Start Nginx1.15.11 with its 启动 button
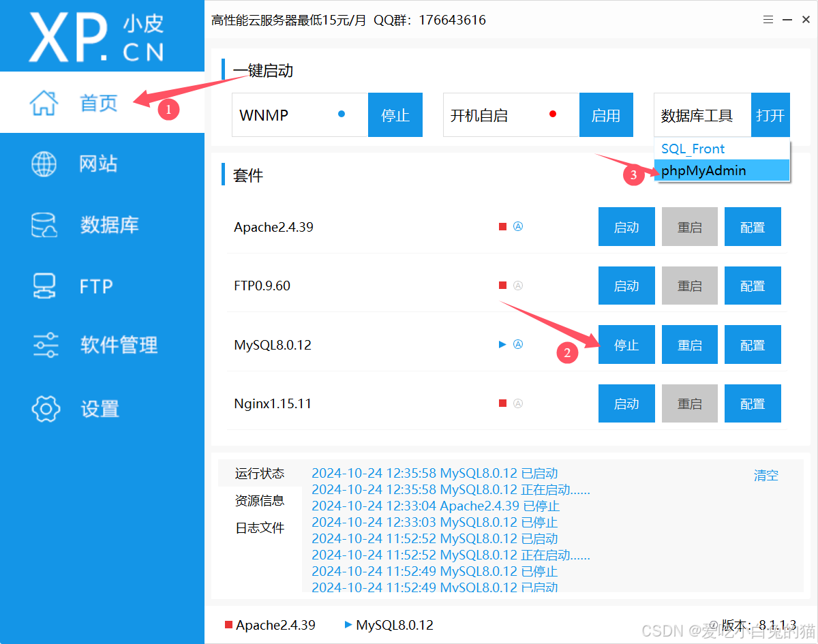The image size is (818, 644). tap(626, 403)
